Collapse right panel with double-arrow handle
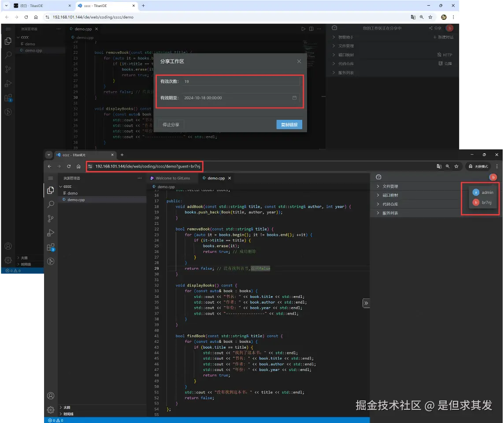This screenshot has width=504, height=423. [366, 303]
